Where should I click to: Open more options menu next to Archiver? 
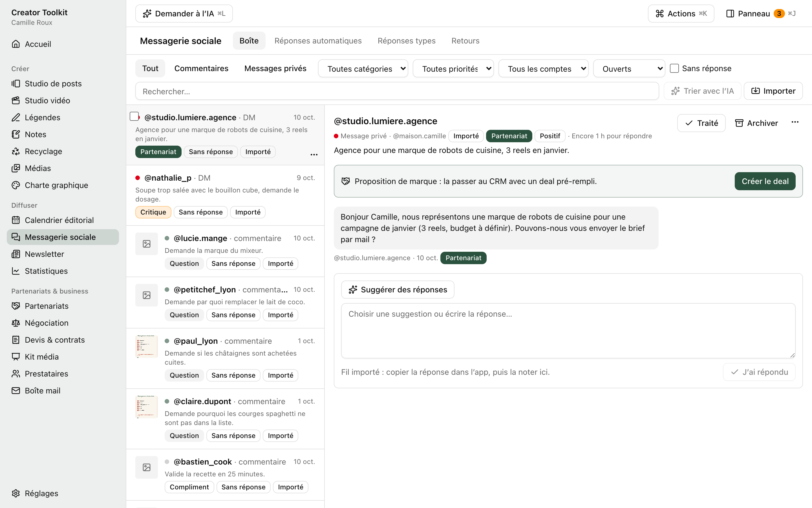[795, 122]
